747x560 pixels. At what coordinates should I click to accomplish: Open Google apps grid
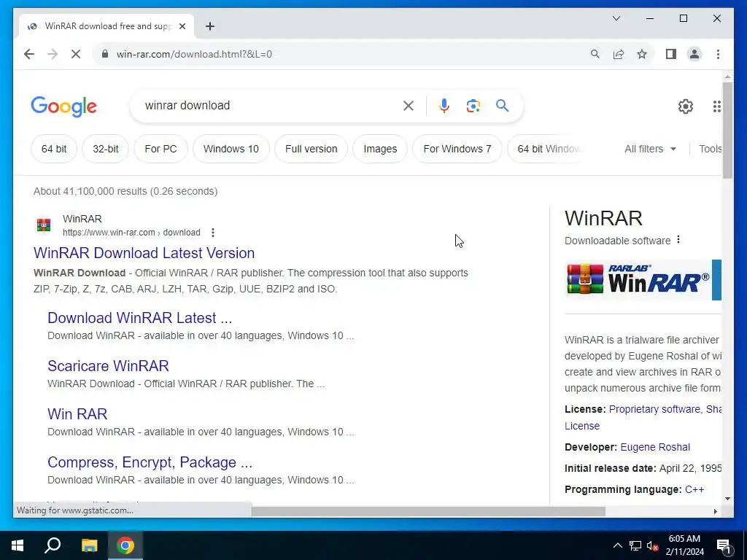(716, 106)
